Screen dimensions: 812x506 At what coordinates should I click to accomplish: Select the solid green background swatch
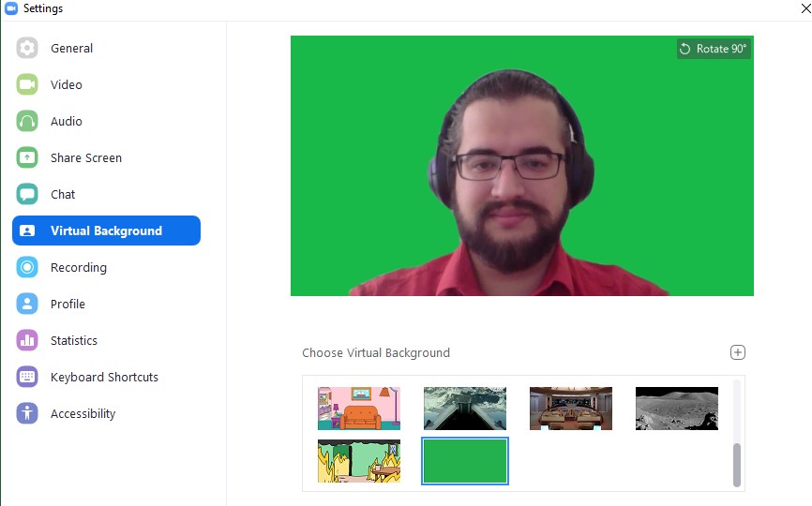[x=465, y=461]
